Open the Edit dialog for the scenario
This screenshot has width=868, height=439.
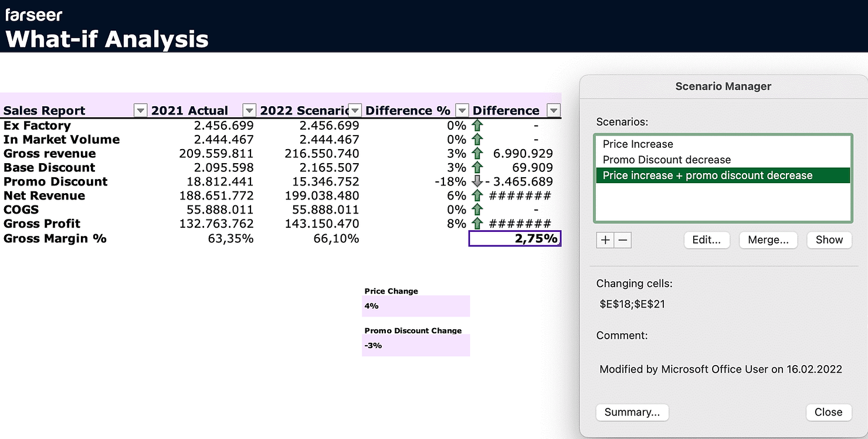(x=707, y=240)
